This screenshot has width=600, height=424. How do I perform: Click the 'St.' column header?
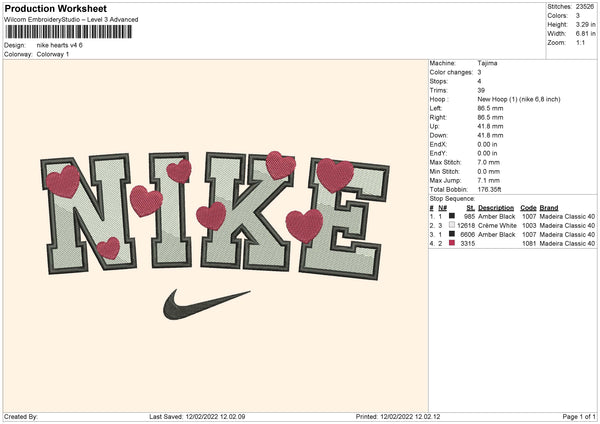[471, 207]
